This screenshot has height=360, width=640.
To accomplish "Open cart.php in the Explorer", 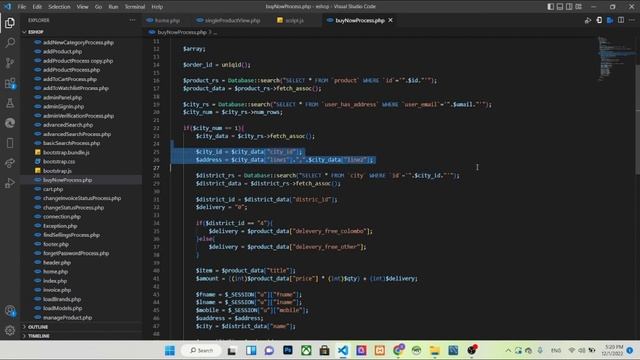I will 53,189.
